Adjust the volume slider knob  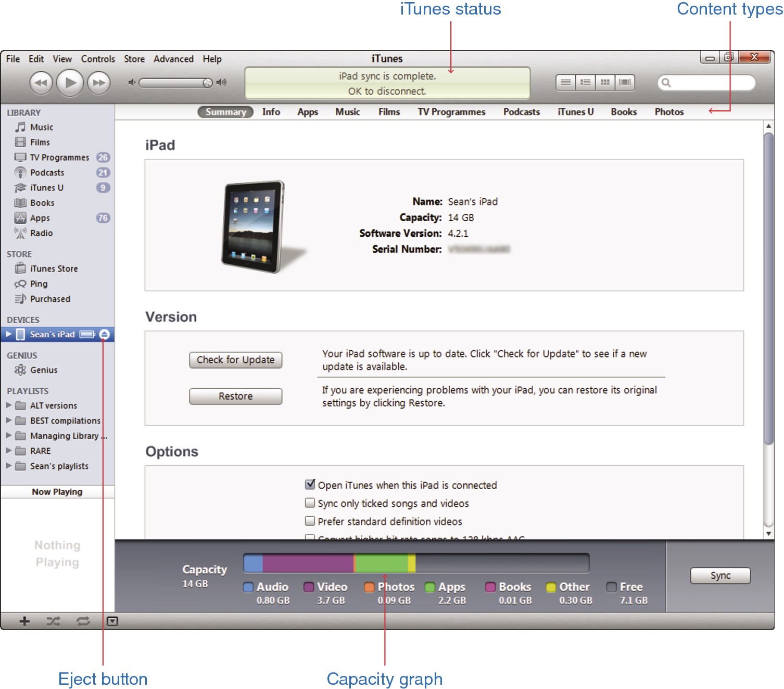coord(207,83)
